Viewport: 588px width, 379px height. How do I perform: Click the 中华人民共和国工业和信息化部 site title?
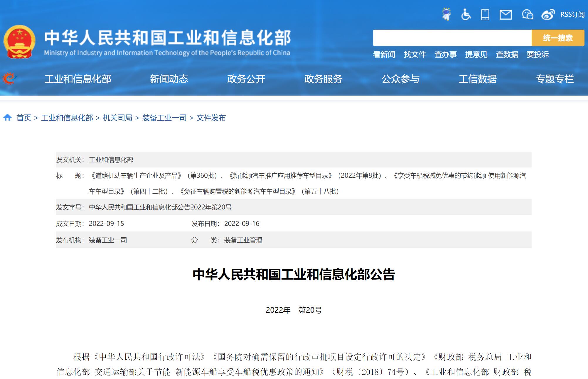coord(168,38)
